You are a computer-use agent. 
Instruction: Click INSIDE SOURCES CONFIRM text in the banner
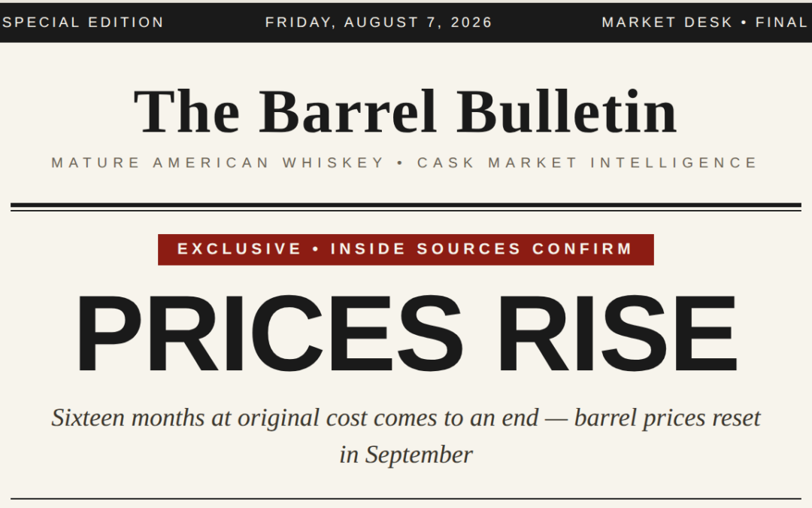coord(482,249)
